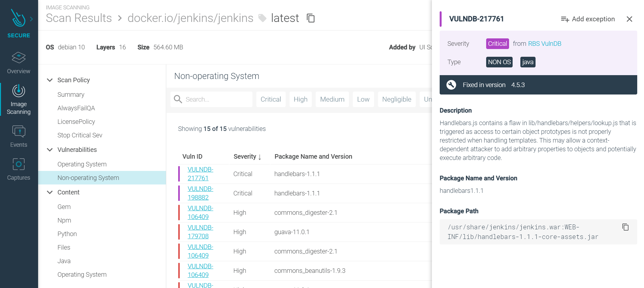Viewport: 644px width, 288px height.
Task: Open the Overview section in sidebar
Action: click(x=18, y=63)
